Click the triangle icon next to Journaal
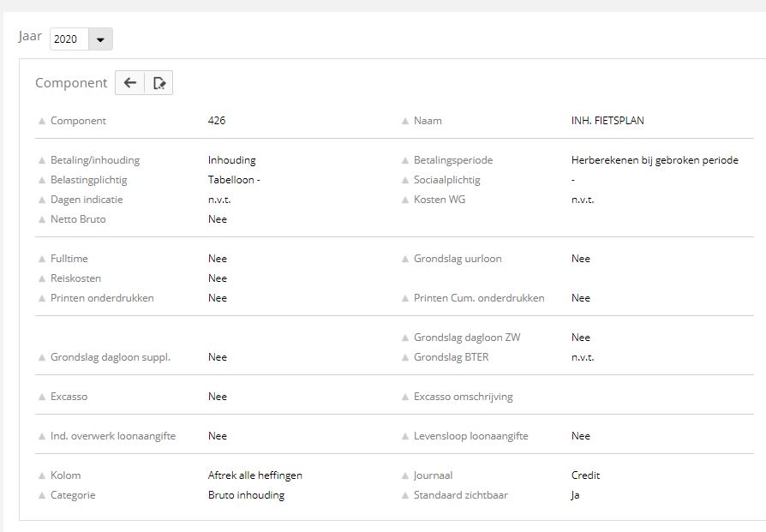 (405, 475)
